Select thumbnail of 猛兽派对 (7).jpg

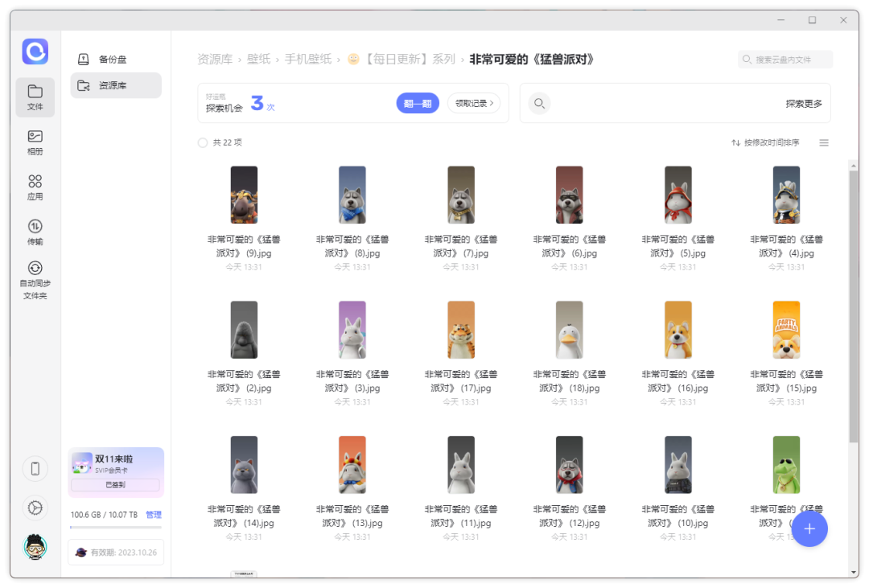[x=461, y=195]
